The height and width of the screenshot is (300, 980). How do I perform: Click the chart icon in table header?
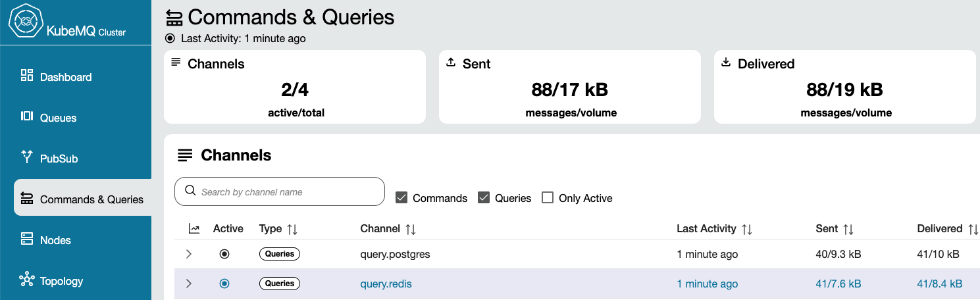[193, 229]
